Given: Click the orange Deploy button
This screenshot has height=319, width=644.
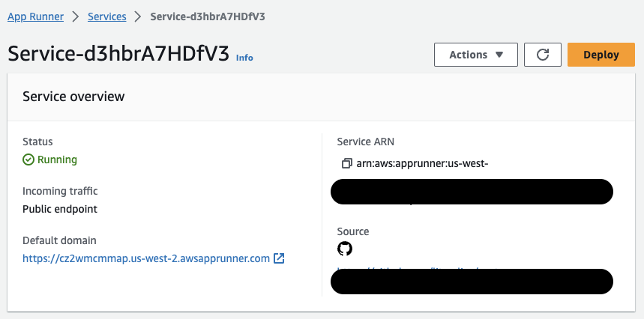Looking at the screenshot, I should (x=601, y=55).
